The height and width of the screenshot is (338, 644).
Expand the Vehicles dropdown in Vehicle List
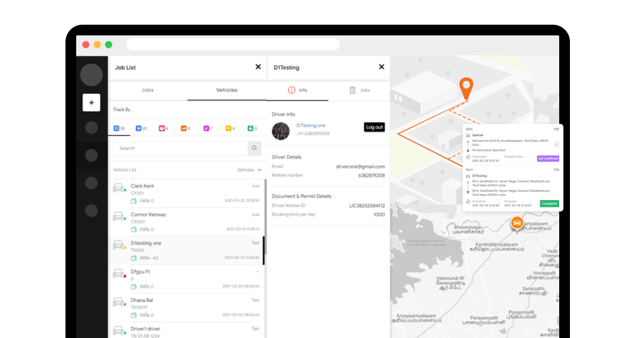tap(250, 170)
